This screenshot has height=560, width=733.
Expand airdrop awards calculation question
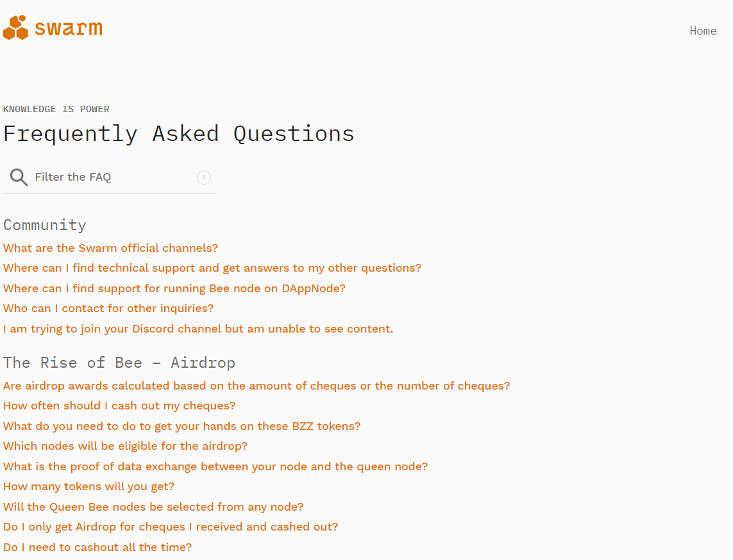tap(257, 386)
